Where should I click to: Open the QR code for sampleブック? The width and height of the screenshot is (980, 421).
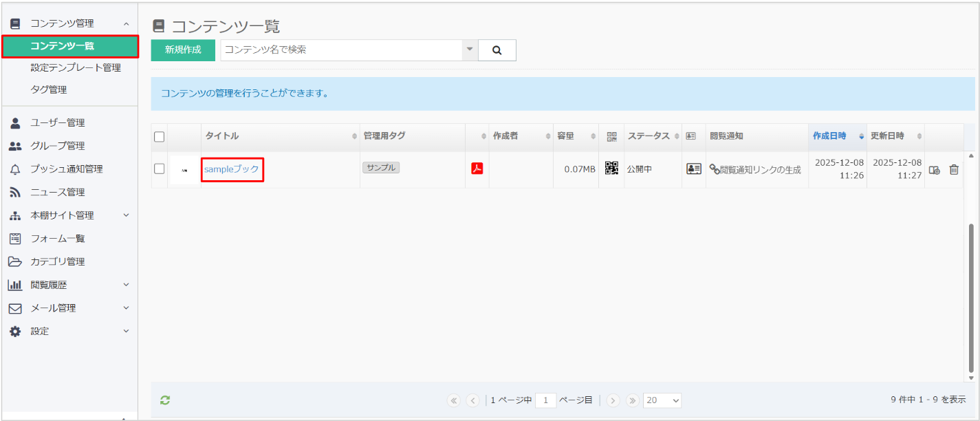click(x=611, y=169)
